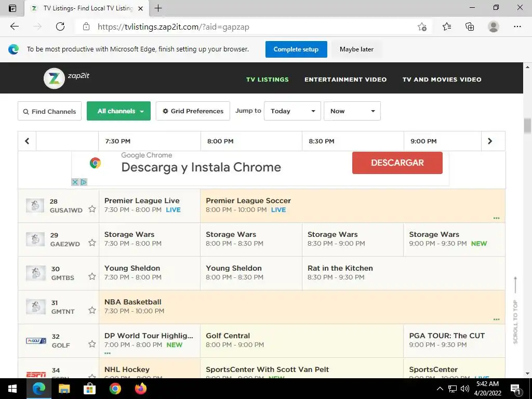Dismiss with Maybe later

point(356,49)
